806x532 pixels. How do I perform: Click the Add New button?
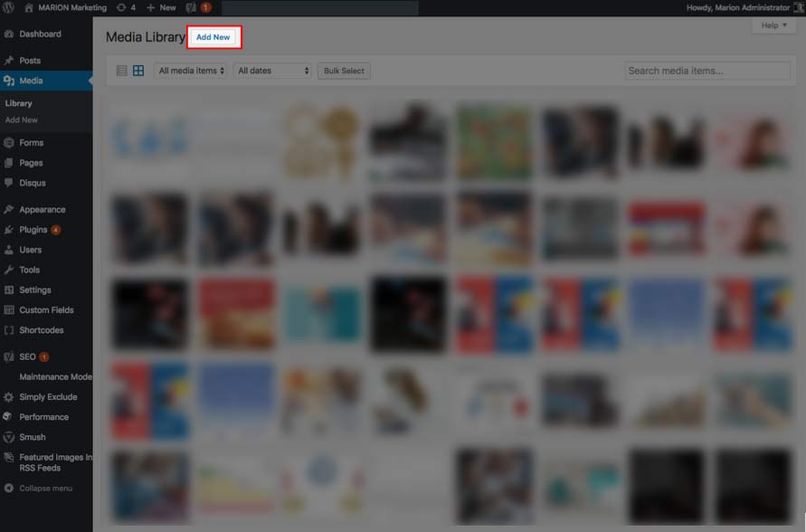tap(213, 37)
